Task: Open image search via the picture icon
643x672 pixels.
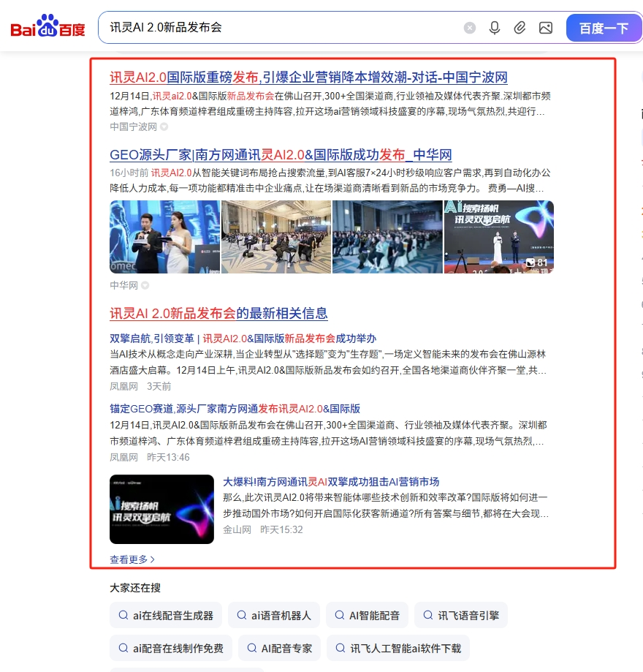Action: pyautogui.click(x=545, y=28)
